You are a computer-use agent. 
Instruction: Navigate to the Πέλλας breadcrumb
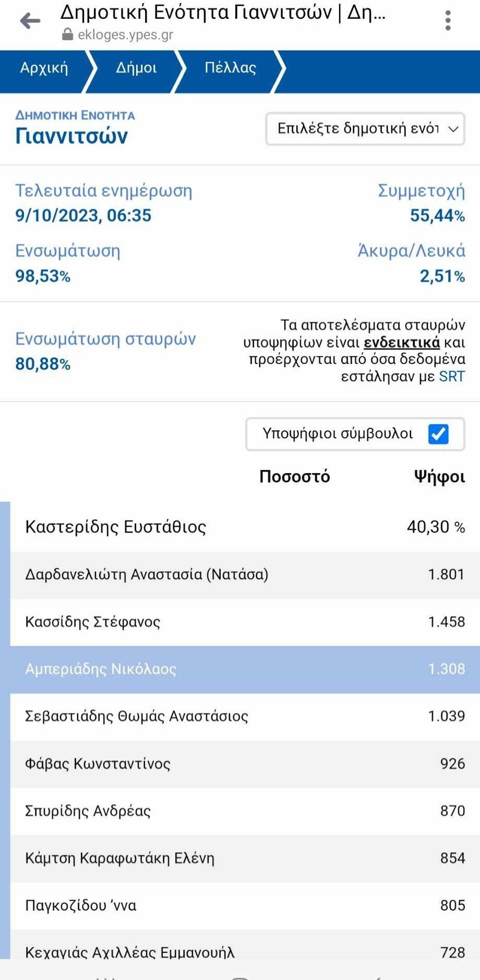pyautogui.click(x=230, y=68)
